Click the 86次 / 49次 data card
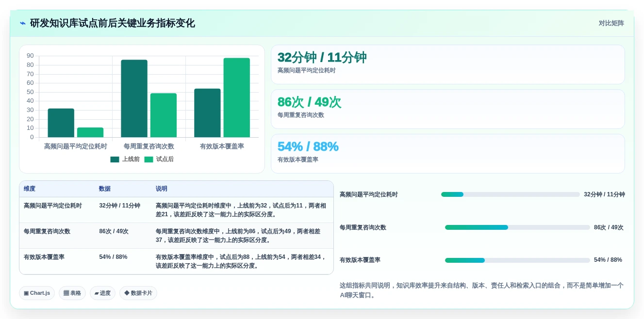The width and height of the screenshot is (644, 319). tap(448, 109)
